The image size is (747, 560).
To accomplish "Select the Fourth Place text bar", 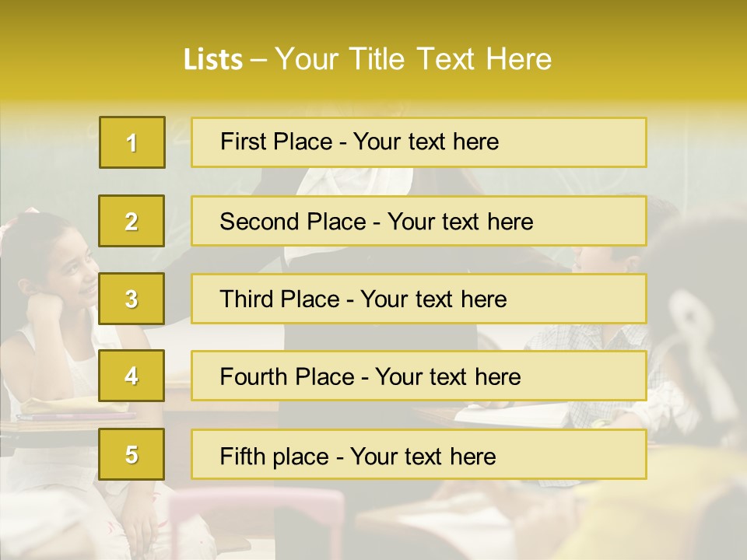I will coord(419,376).
